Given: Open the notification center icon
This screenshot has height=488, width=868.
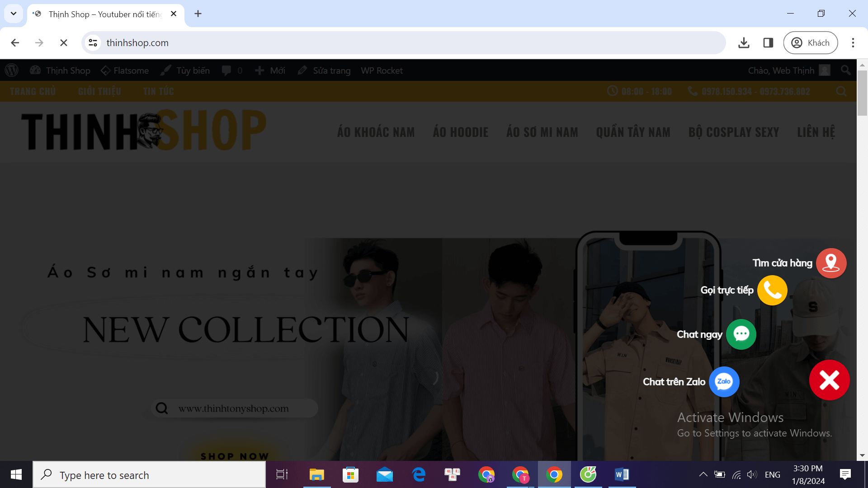Looking at the screenshot, I should (x=845, y=474).
